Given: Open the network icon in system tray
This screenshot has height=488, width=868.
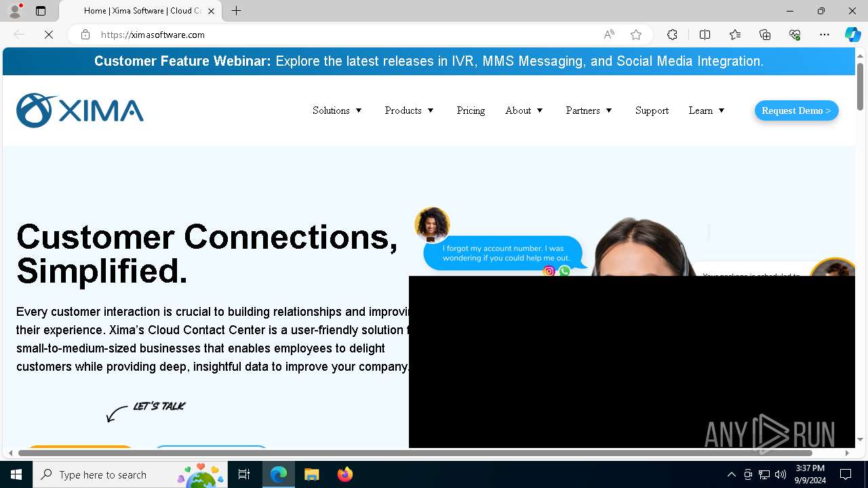Looking at the screenshot, I should [764, 474].
